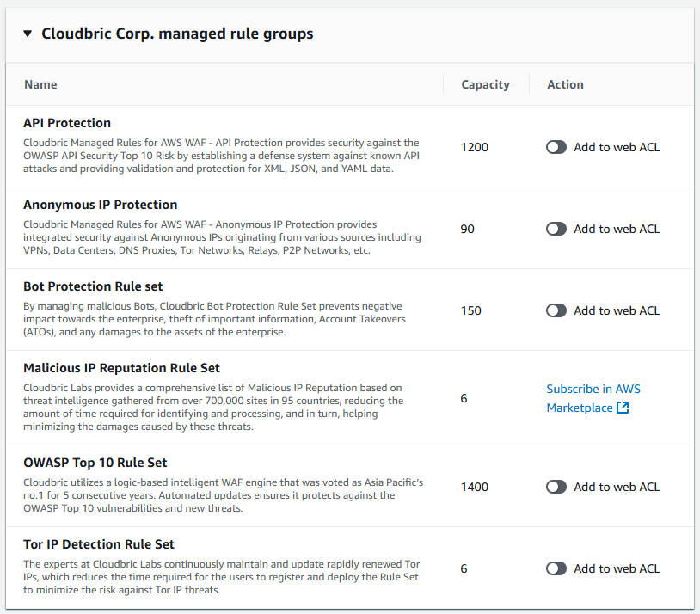The height and width of the screenshot is (614, 700).
Task: Select the API Protection rule group title
Action: click(x=67, y=123)
